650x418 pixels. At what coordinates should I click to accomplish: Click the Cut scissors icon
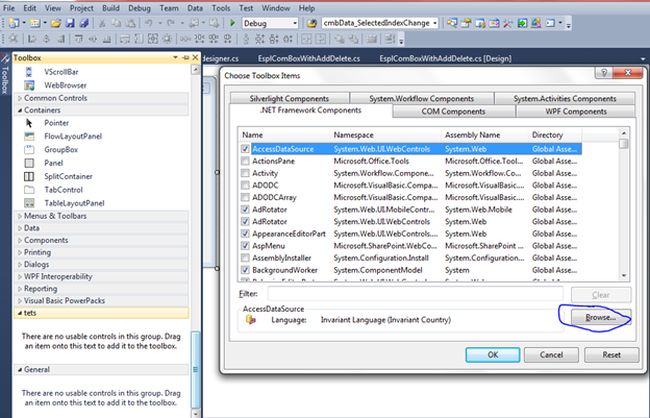(x=102, y=23)
